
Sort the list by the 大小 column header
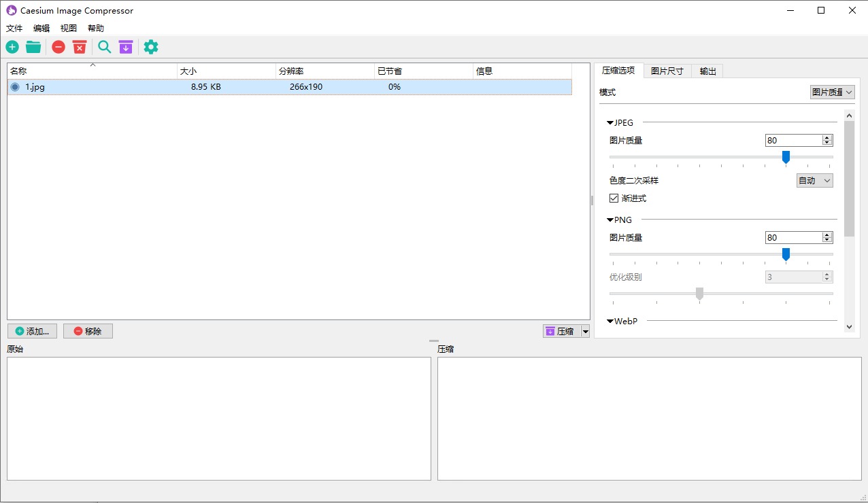point(226,71)
